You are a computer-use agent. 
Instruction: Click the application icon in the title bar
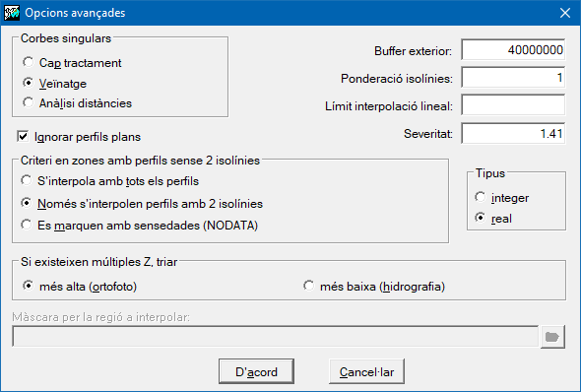[12, 13]
